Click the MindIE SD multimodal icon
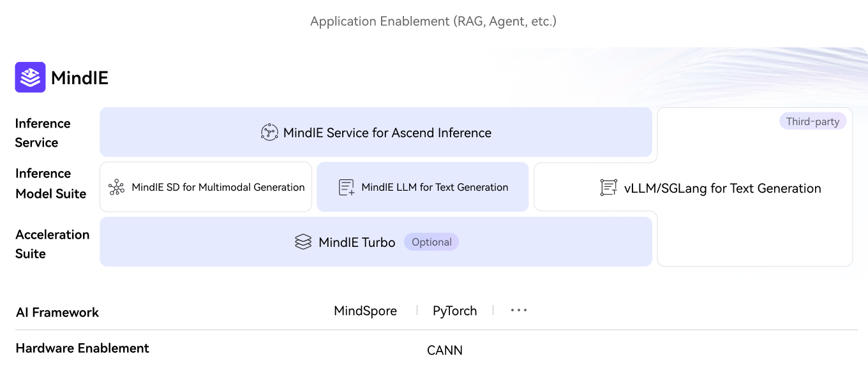Screen dimensions: 868x370 pos(116,187)
